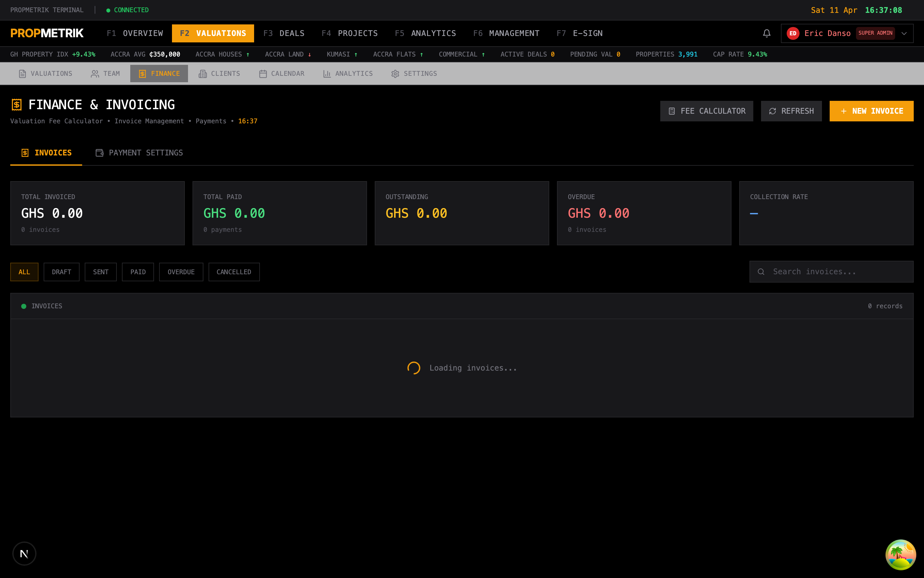This screenshot has width=924, height=578.
Task: Open the notifications bell
Action: [x=766, y=33]
